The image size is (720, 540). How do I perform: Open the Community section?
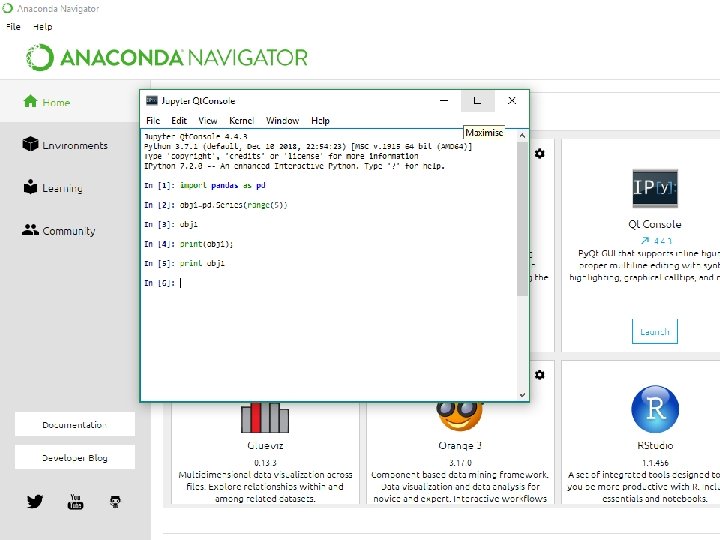59,231
